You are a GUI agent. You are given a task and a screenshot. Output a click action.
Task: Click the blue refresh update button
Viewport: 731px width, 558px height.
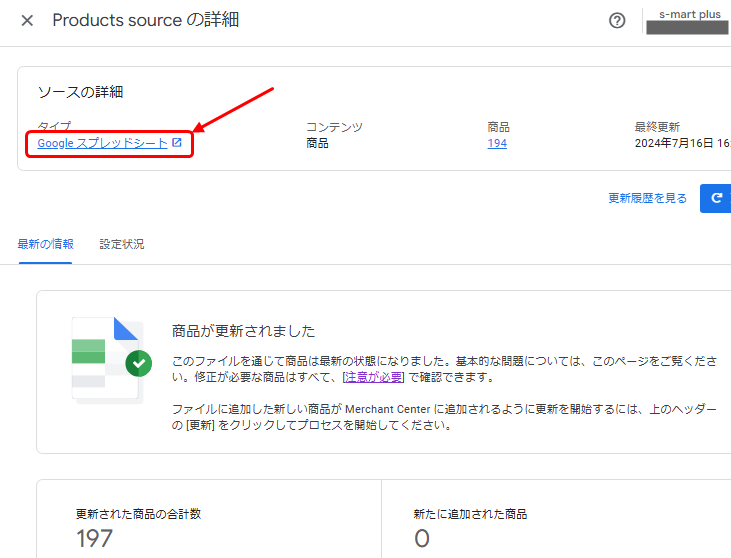click(x=715, y=198)
